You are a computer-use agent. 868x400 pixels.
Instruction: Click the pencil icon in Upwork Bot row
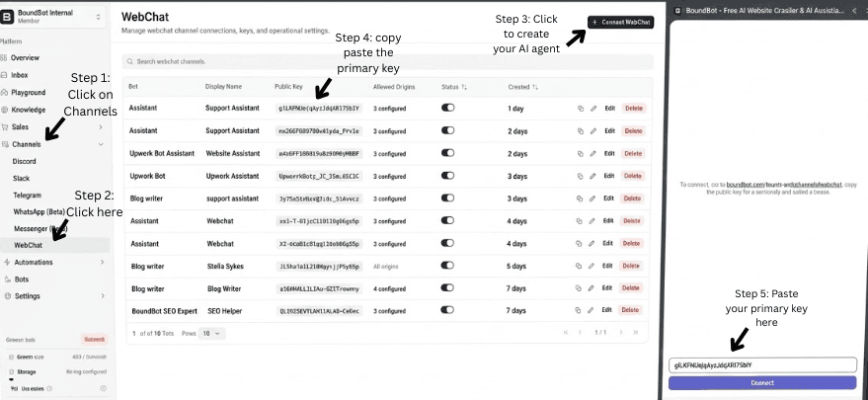[593, 176]
